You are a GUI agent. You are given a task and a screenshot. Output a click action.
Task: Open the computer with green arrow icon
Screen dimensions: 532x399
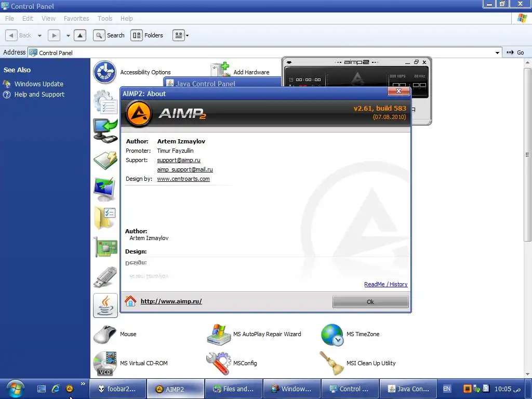tap(105, 130)
